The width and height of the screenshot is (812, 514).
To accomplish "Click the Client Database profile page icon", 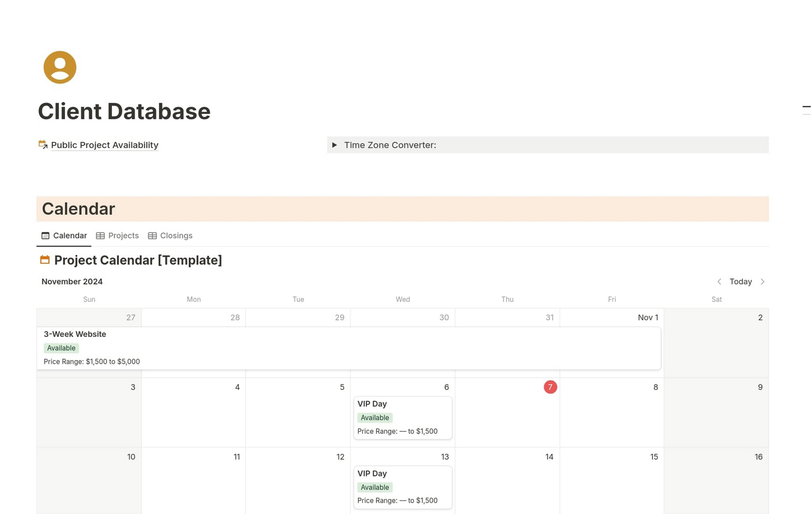I will [60, 67].
